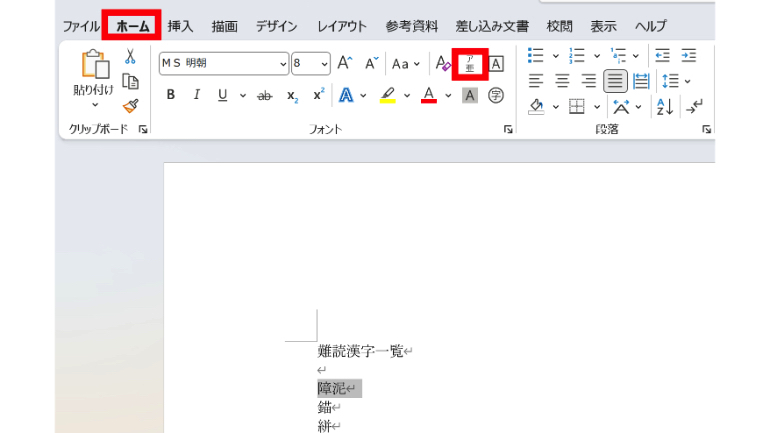Switch to the 挿入 tab
This screenshot has height=433, width=770.
coord(180,26)
